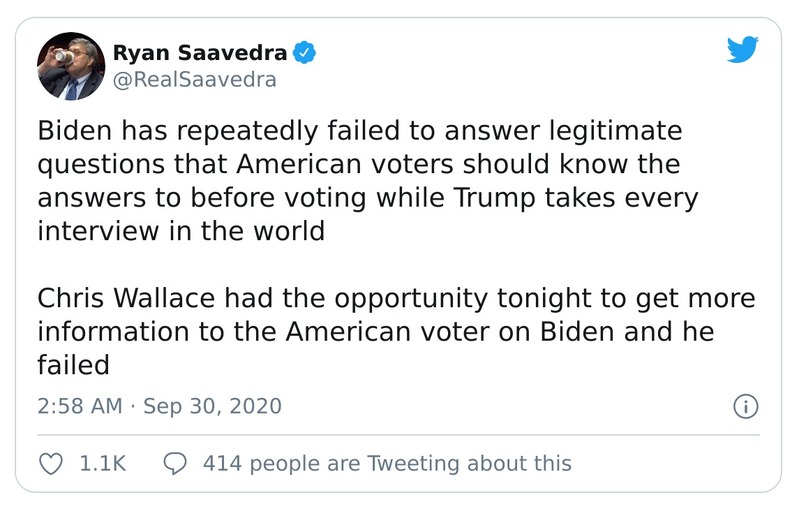Click the line starting "information to the American"
Screen dimensions: 799x509
click(375, 333)
